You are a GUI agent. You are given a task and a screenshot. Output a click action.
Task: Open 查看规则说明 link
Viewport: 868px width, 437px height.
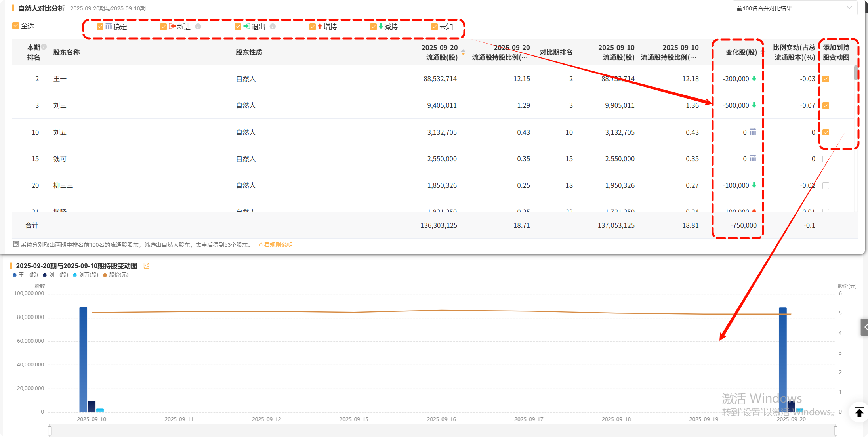tap(275, 245)
